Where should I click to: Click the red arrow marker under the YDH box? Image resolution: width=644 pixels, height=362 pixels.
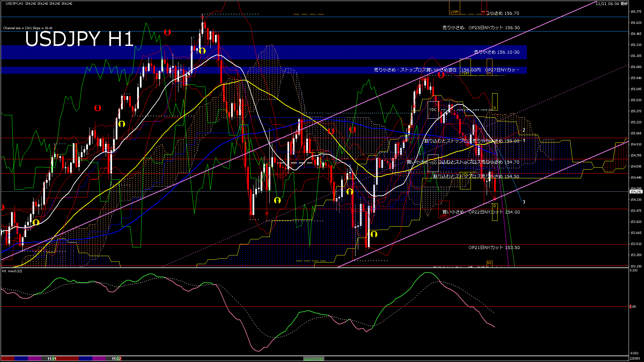(x=441, y=75)
